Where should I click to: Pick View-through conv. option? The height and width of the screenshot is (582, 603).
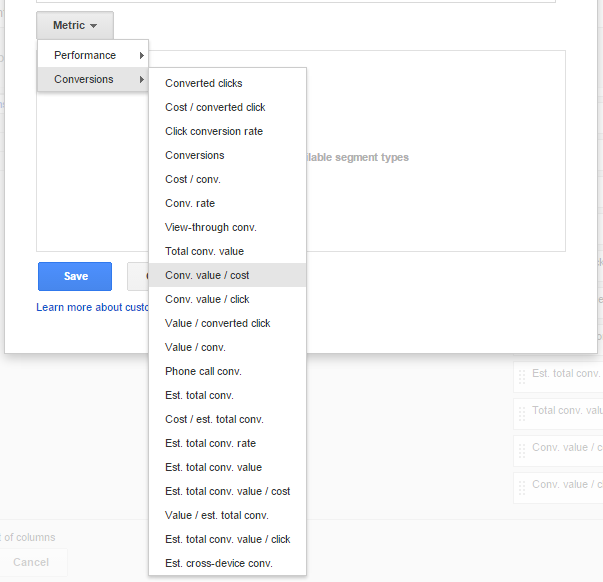227,227
